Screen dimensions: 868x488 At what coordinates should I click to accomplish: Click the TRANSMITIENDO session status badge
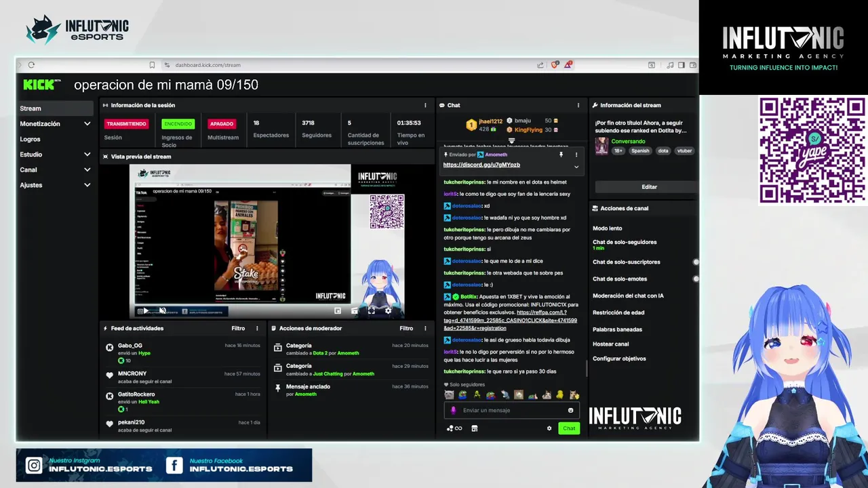pos(126,124)
